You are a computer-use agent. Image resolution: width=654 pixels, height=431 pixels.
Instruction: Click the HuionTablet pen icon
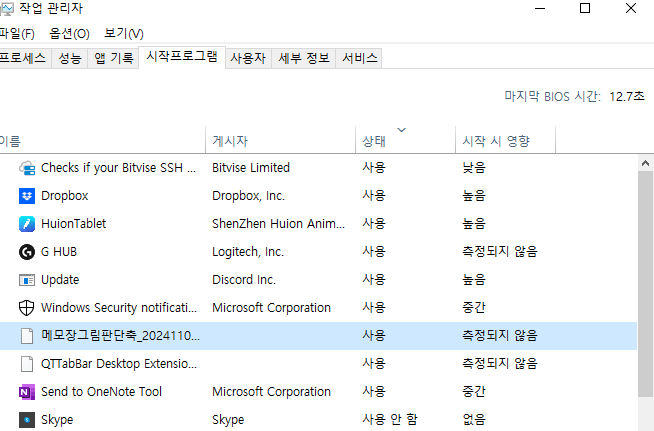pyautogui.click(x=27, y=224)
